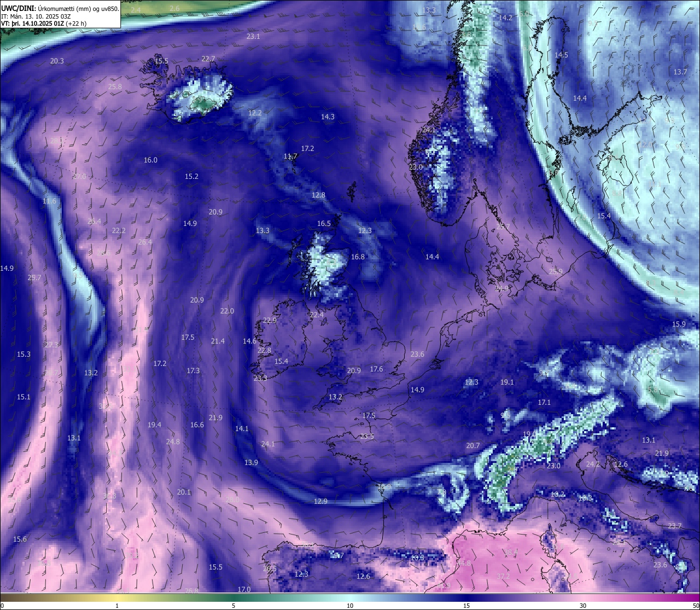Click the 17.3 value on the map
The image size is (700, 610).
pos(193,370)
